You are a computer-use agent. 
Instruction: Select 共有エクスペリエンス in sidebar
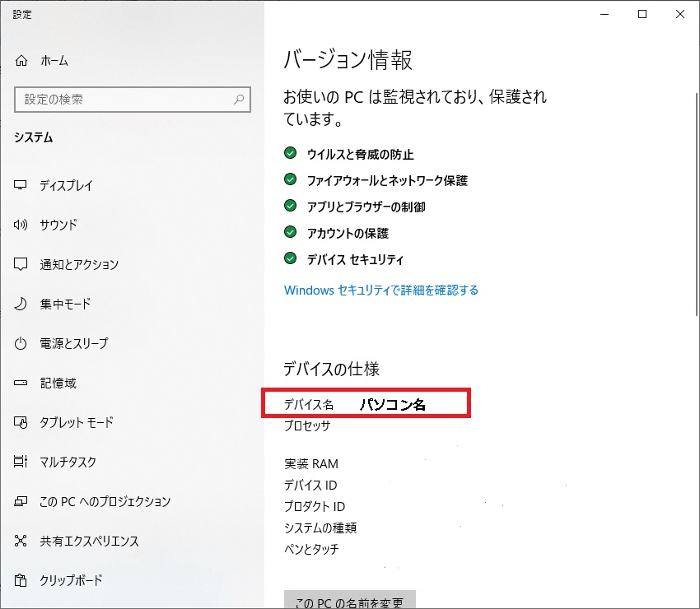pos(89,541)
